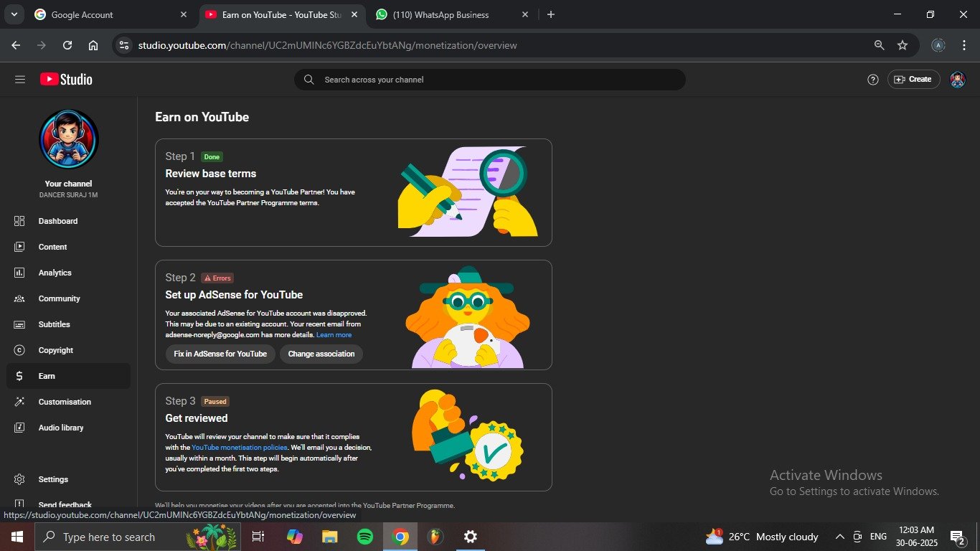Open Spotify from the taskbar
The width and height of the screenshot is (980, 551).
tap(365, 537)
